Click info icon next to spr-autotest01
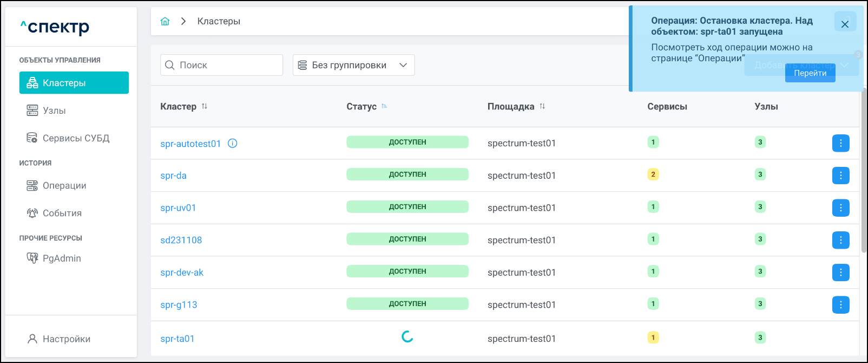 point(233,144)
